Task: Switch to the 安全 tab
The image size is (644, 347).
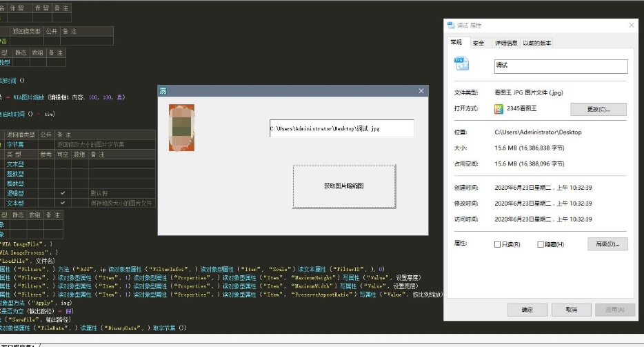Action: (x=479, y=43)
